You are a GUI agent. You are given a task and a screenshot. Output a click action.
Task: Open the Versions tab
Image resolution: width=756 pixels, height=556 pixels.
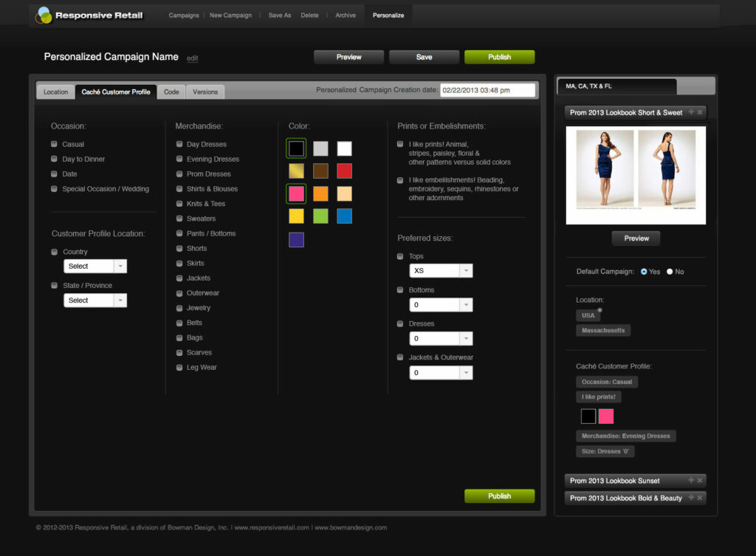[205, 92]
